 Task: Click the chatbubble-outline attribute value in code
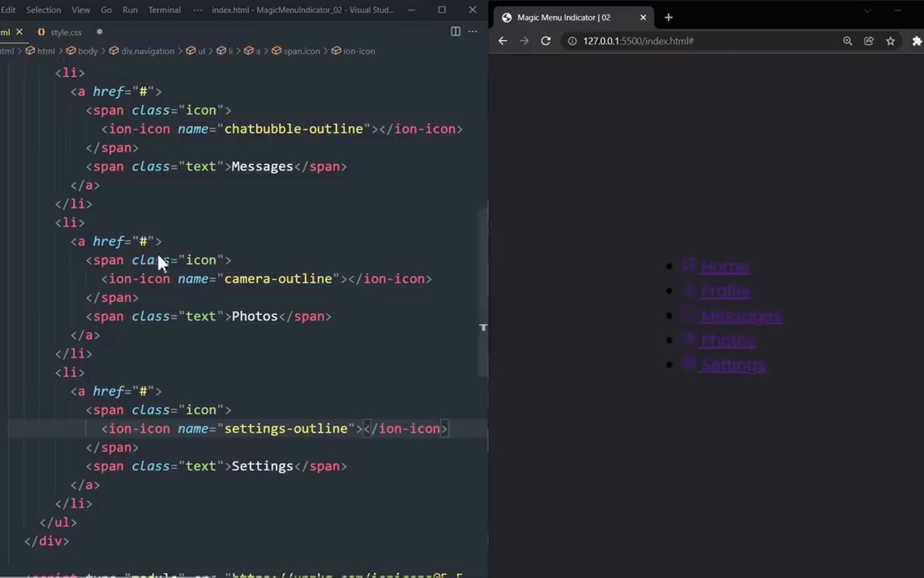point(294,129)
